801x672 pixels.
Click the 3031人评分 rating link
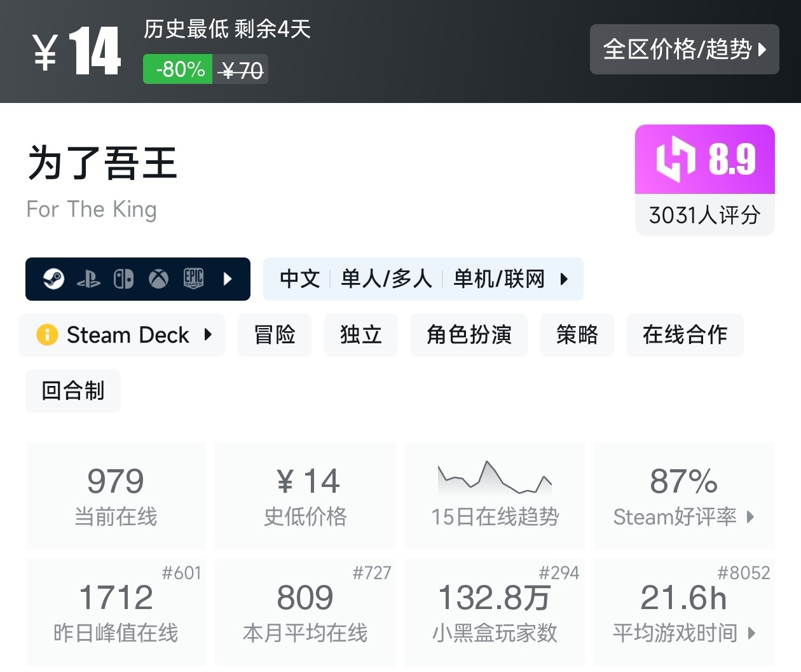(x=704, y=214)
